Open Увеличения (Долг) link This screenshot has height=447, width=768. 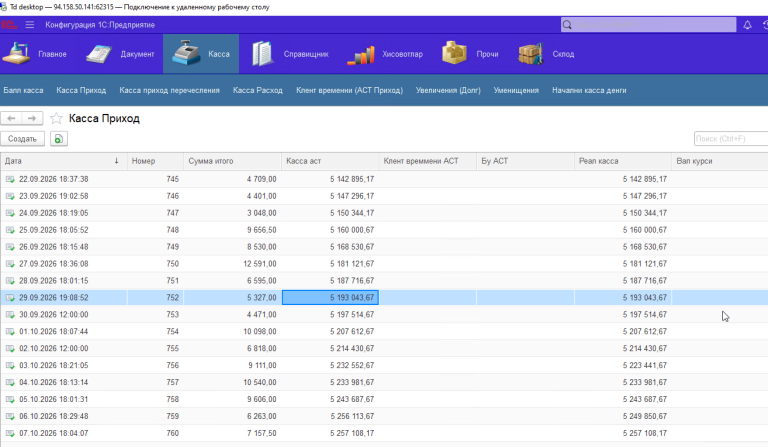(x=448, y=90)
